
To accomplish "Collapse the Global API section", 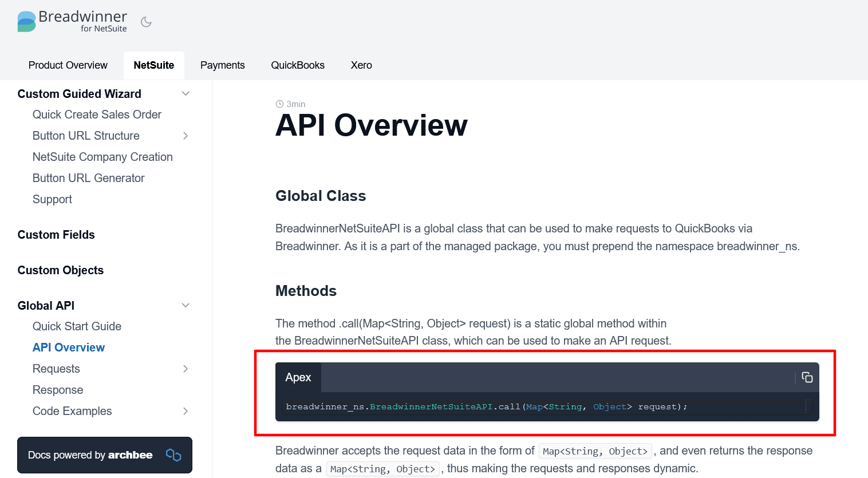I will [185, 305].
